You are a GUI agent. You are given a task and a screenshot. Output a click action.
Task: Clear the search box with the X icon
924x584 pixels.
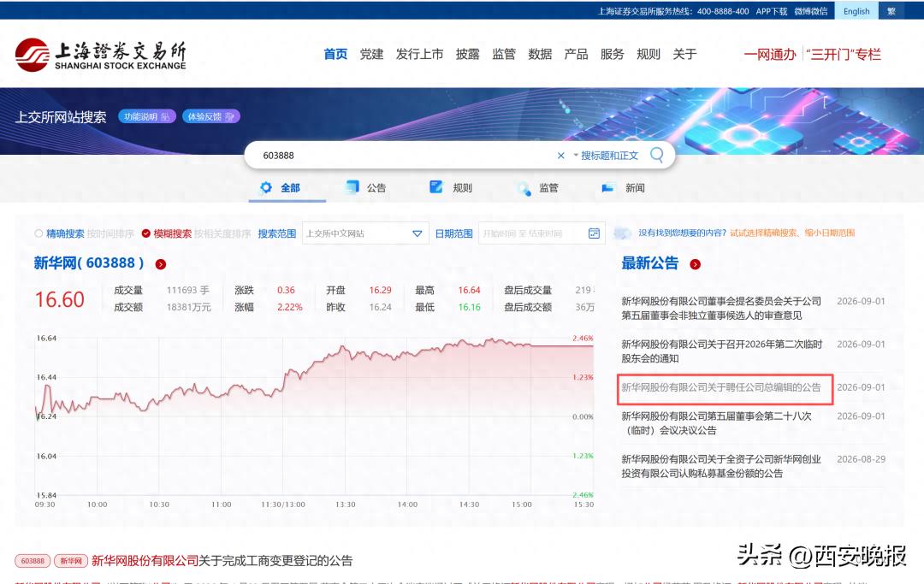(x=560, y=156)
